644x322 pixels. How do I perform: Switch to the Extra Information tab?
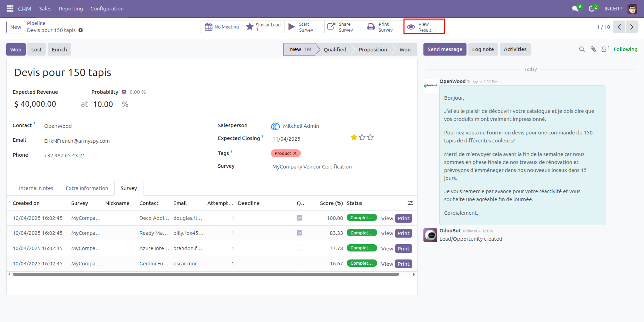87,188
